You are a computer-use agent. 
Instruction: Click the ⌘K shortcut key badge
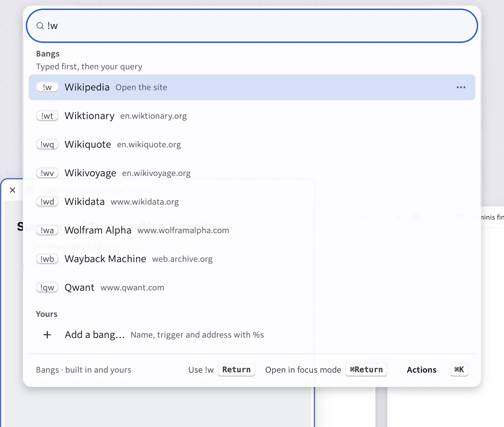[459, 370]
